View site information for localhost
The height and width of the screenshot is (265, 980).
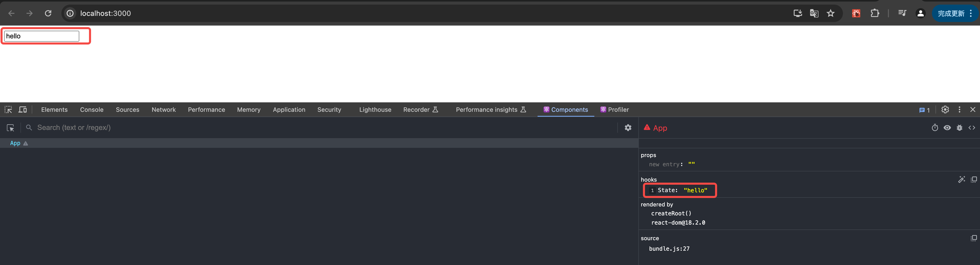70,13
